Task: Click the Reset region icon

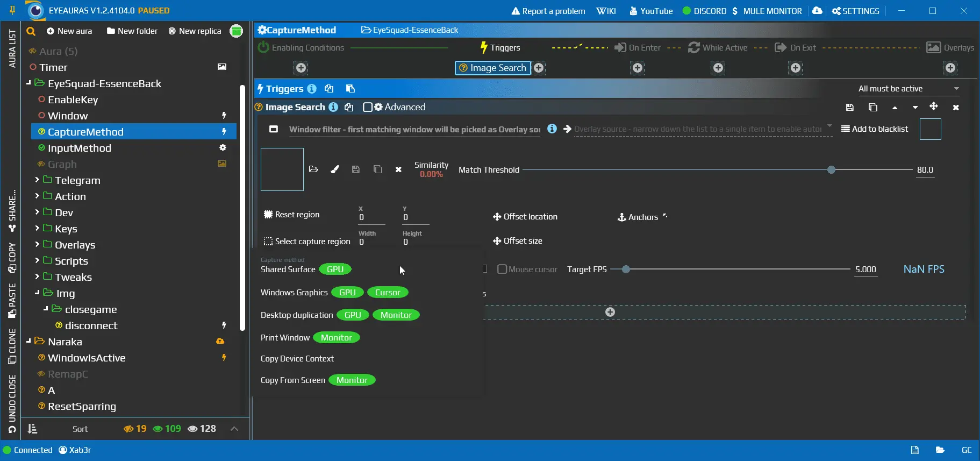Action: [x=268, y=215]
